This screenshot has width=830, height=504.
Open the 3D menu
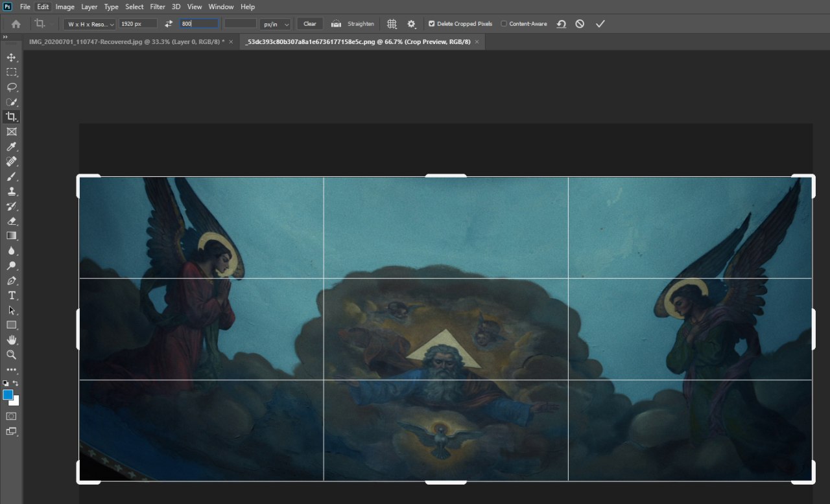(x=176, y=6)
